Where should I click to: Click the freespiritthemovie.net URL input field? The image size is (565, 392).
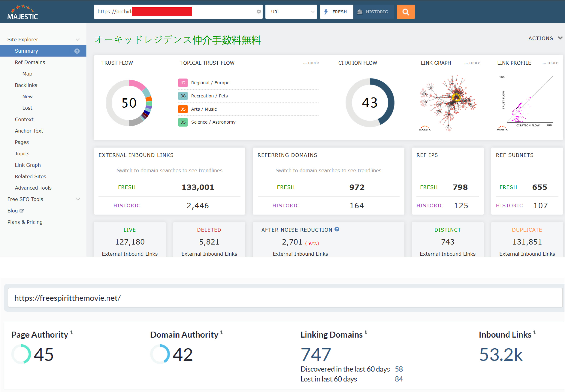click(x=285, y=298)
